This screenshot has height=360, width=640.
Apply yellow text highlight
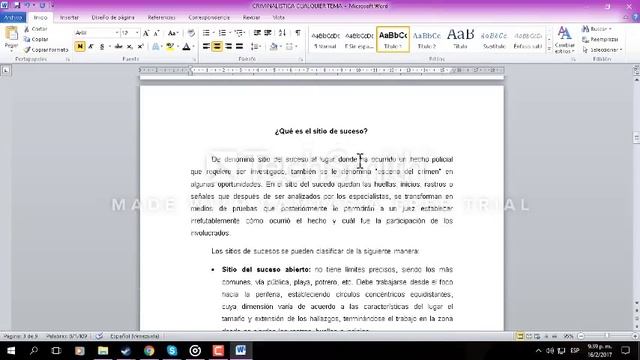pos(169,47)
